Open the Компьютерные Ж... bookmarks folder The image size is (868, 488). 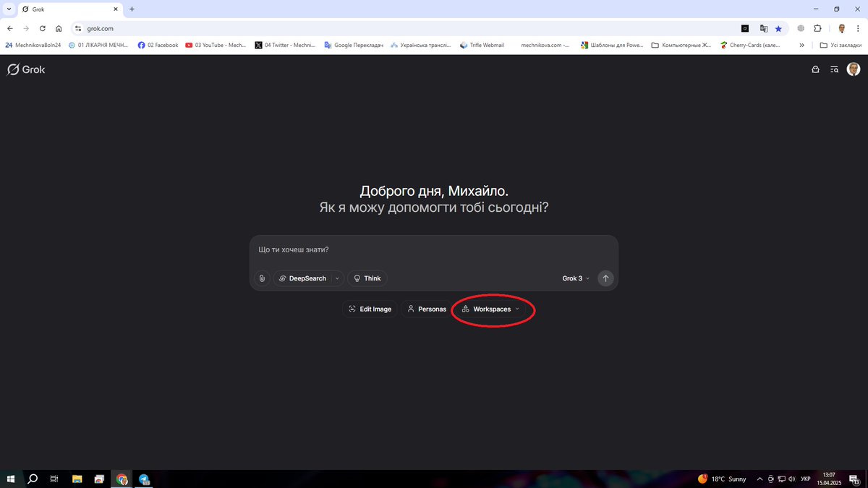coord(681,45)
